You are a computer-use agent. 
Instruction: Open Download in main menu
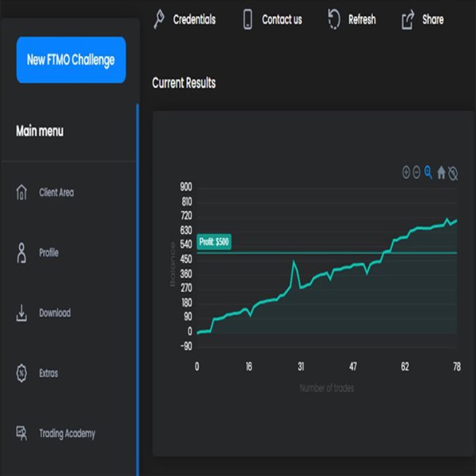pos(55,313)
